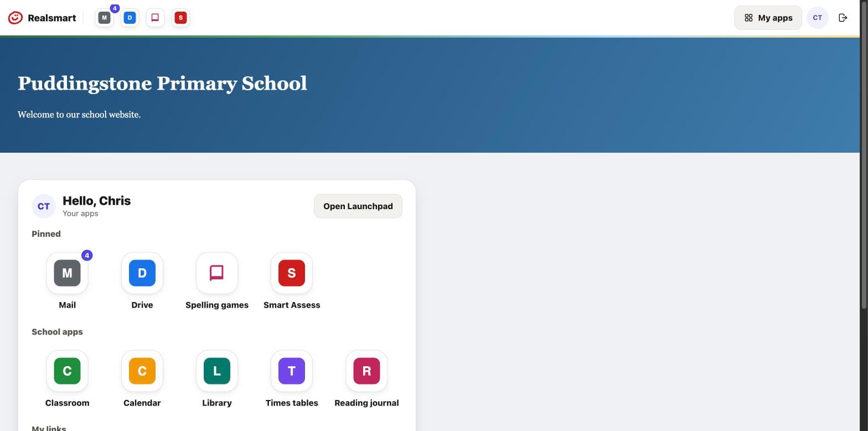
Task: Click the 'School apps' section label
Action: coord(57,332)
